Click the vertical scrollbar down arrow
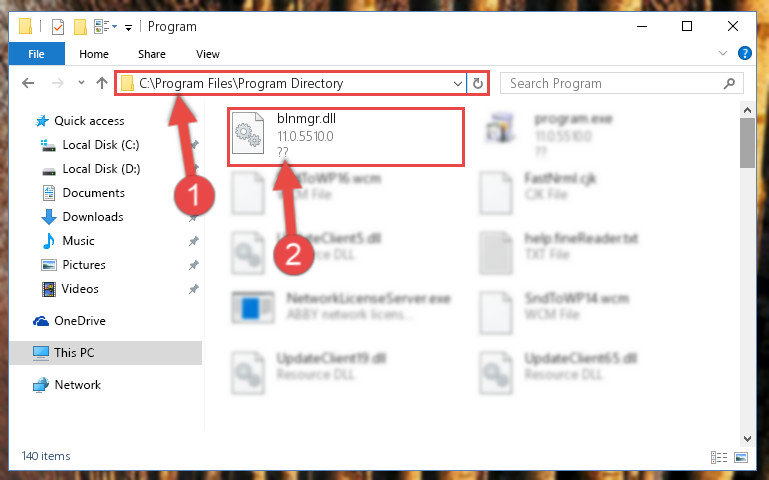 point(747,438)
